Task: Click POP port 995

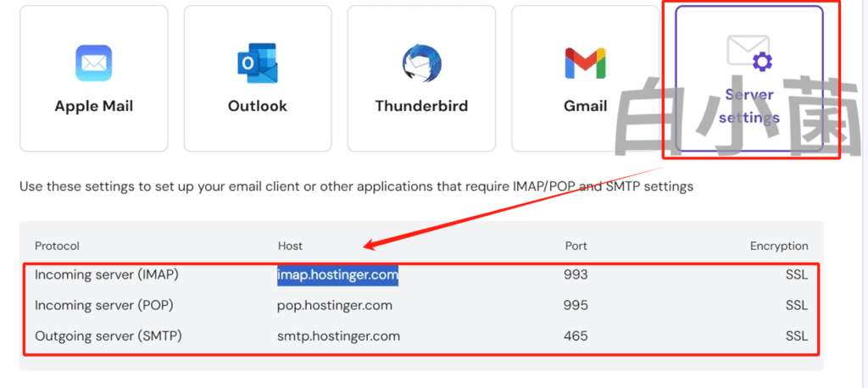Action: pyautogui.click(x=576, y=306)
